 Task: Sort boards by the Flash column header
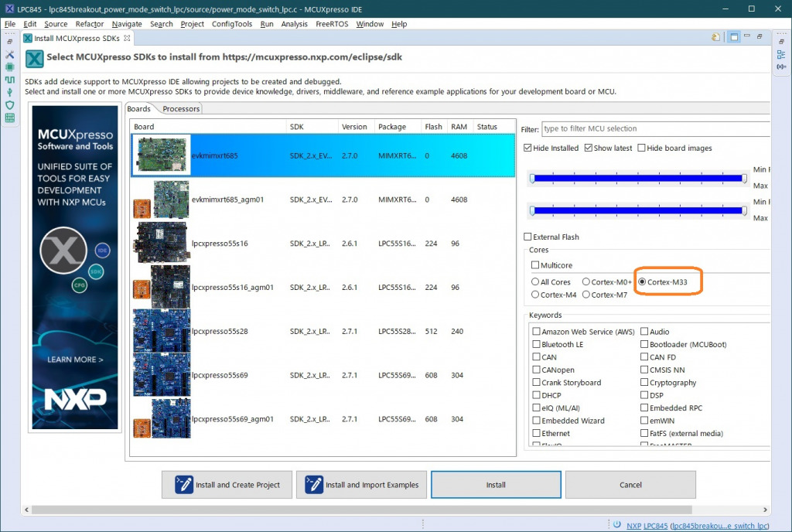(433, 127)
